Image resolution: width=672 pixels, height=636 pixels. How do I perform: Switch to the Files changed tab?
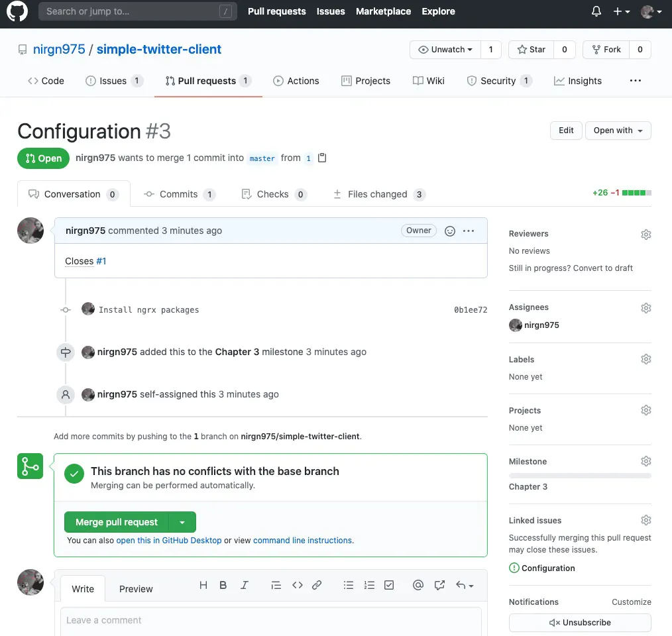click(x=378, y=193)
